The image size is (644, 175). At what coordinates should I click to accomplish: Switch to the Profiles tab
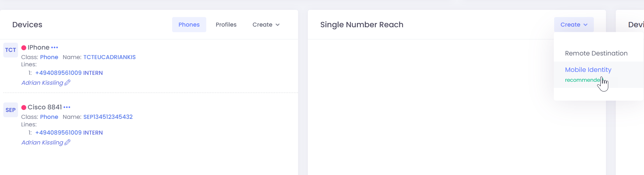click(226, 25)
